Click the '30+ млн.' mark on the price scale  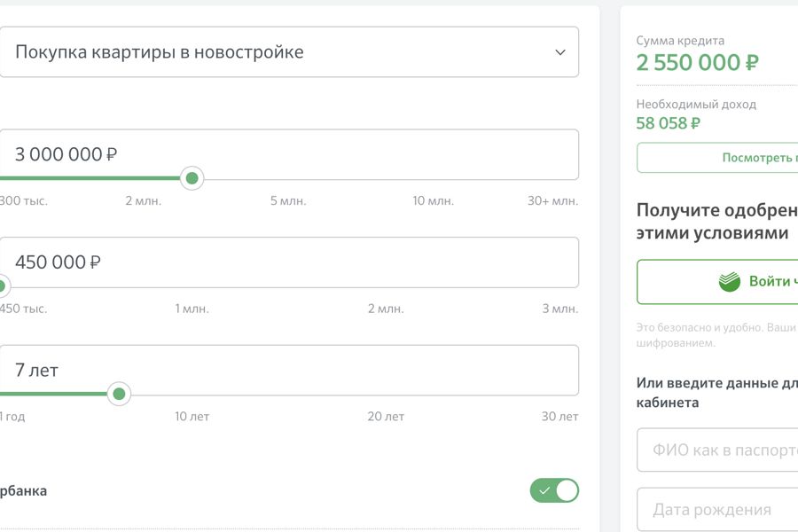[552, 201]
